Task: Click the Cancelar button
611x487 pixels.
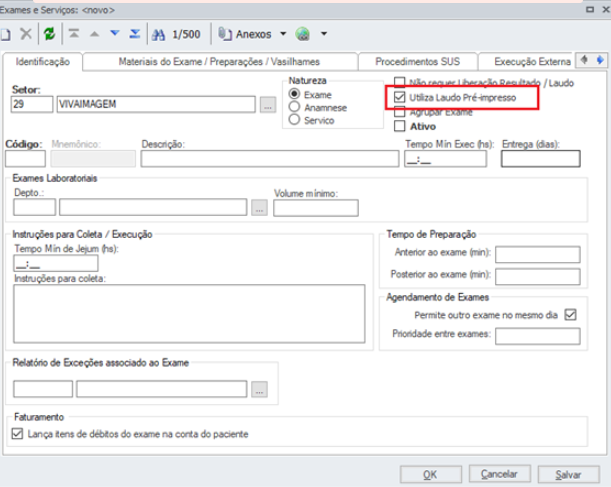Action: click(499, 474)
